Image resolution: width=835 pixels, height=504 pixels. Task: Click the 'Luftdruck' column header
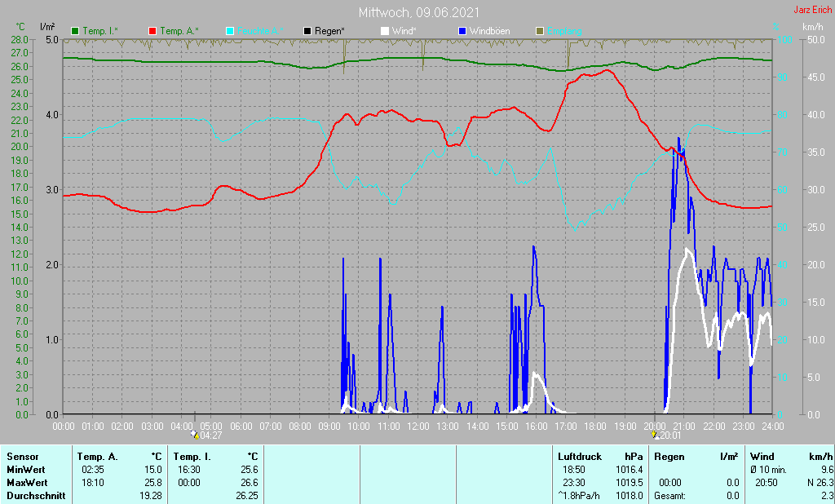pyautogui.click(x=580, y=457)
